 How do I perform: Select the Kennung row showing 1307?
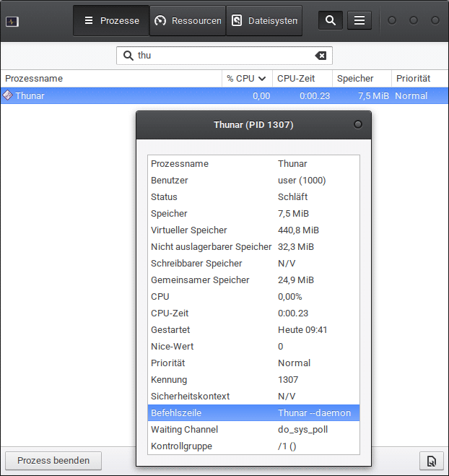click(253, 379)
